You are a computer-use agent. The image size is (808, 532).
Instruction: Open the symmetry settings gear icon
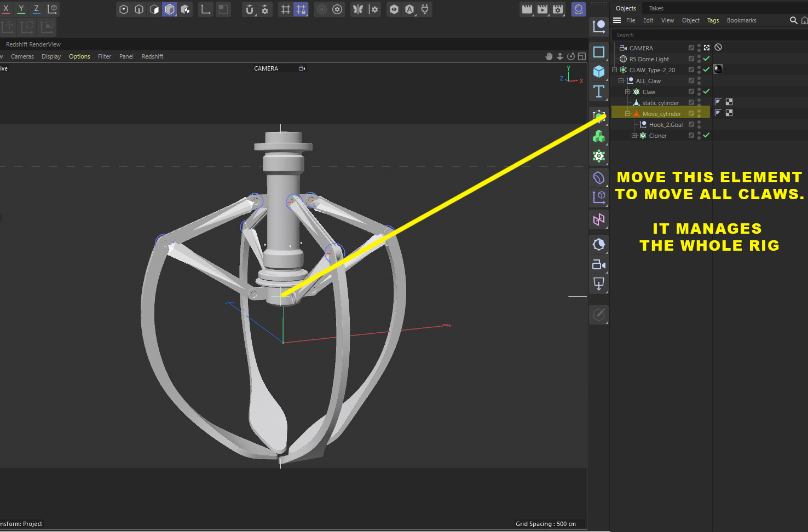(x=374, y=9)
